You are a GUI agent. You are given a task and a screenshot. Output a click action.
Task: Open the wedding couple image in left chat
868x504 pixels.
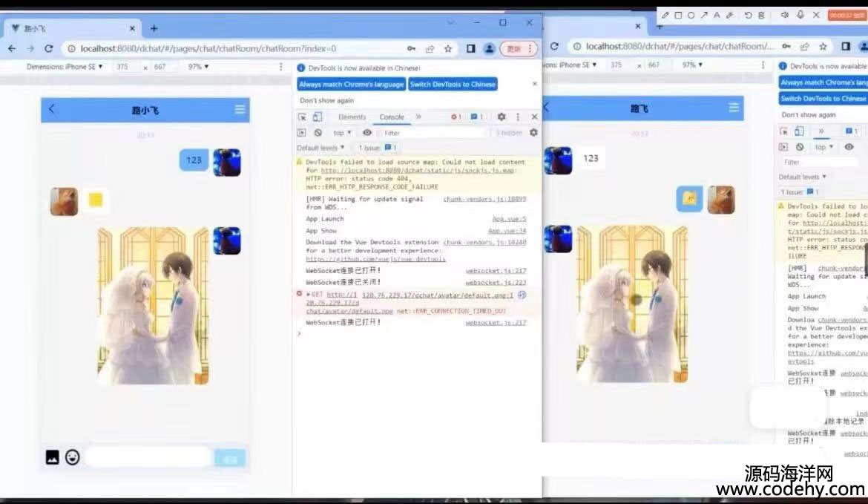point(154,305)
